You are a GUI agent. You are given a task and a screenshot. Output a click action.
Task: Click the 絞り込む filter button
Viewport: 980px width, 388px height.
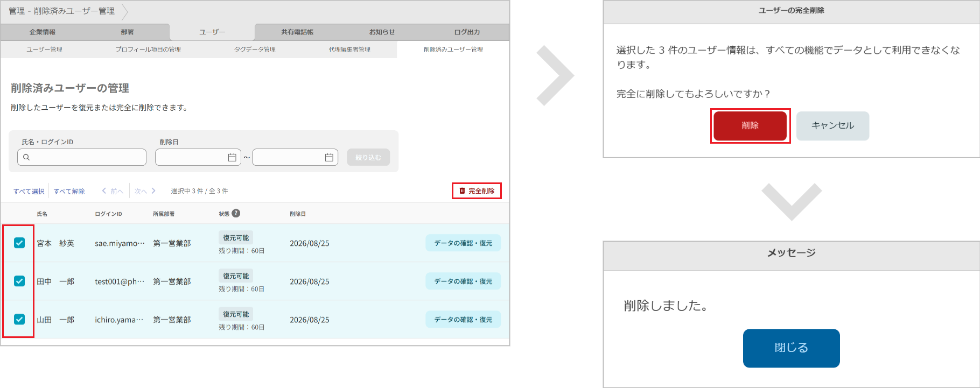tap(368, 157)
